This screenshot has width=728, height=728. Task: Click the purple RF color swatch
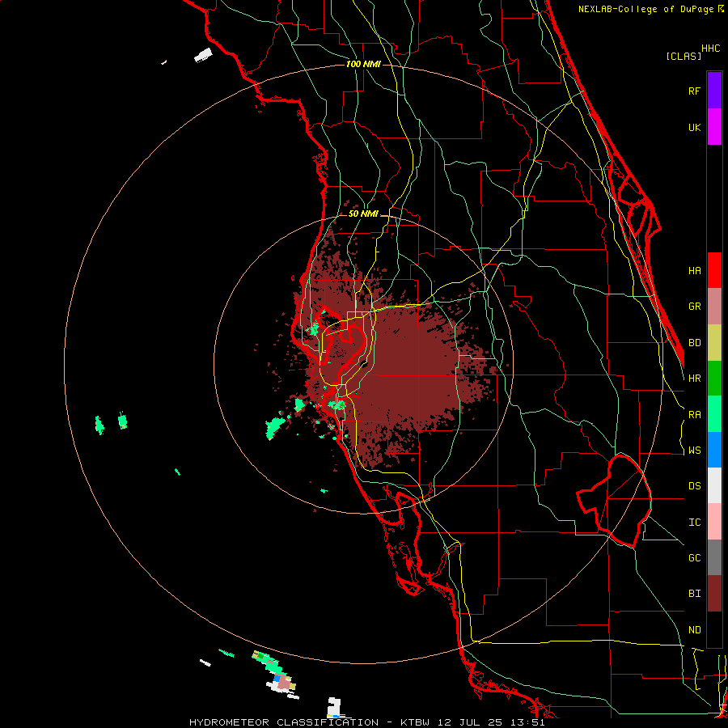tap(714, 90)
